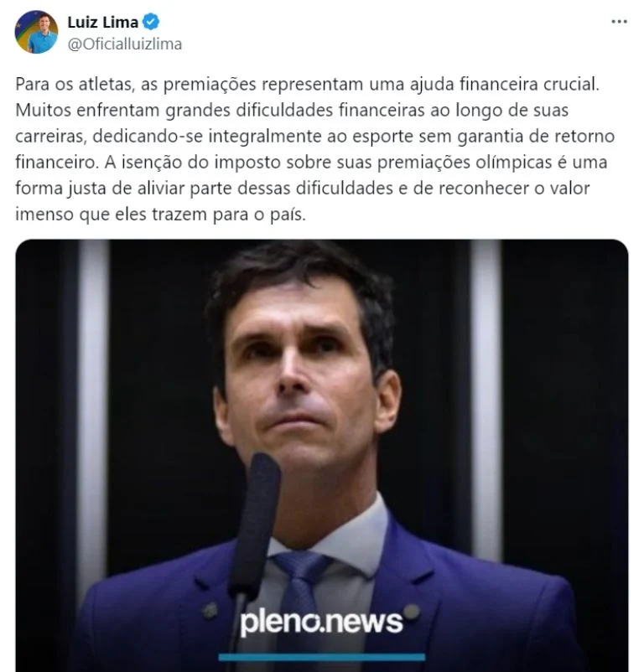
Task: Click the lapel pin on the right of the suit
Action: point(412,611)
